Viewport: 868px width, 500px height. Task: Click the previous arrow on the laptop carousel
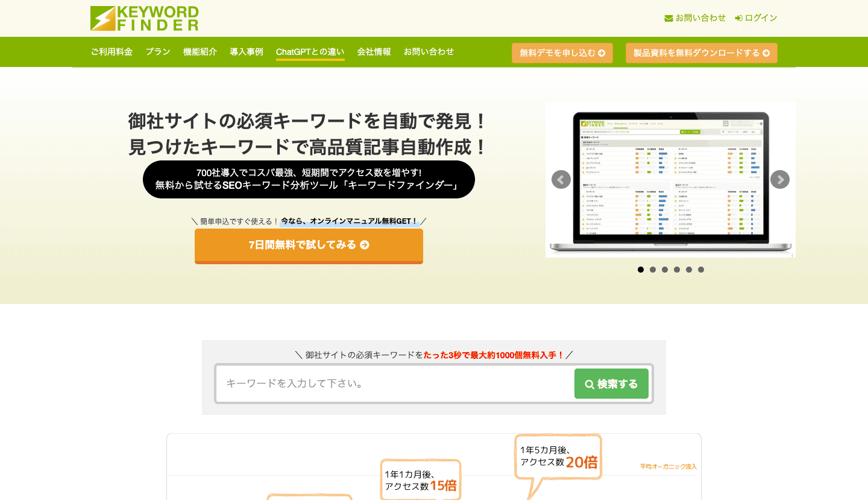tap(561, 179)
